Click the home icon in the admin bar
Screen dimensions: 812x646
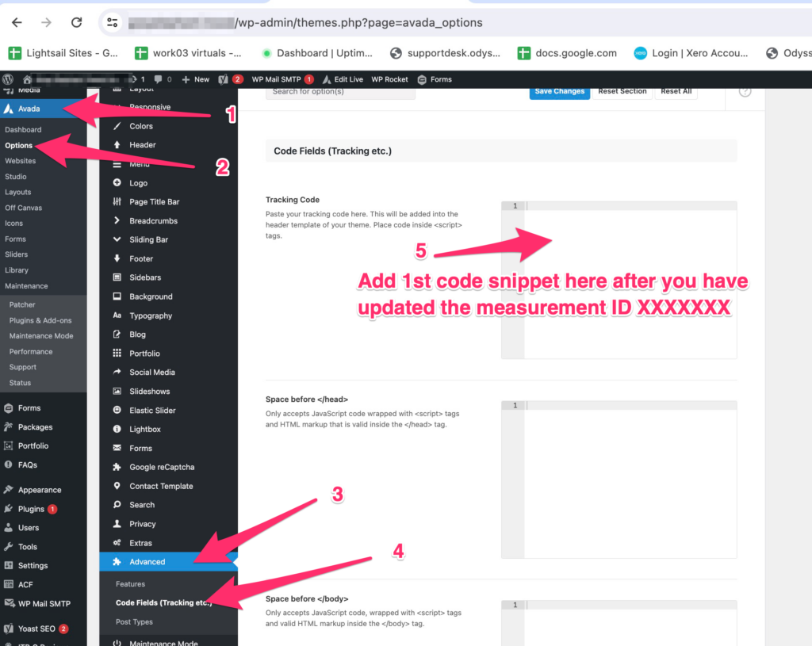[28, 79]
